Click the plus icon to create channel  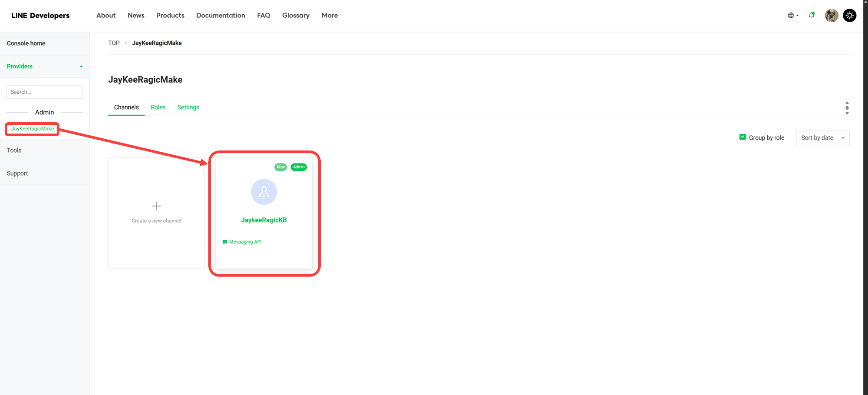click(157, 206)
